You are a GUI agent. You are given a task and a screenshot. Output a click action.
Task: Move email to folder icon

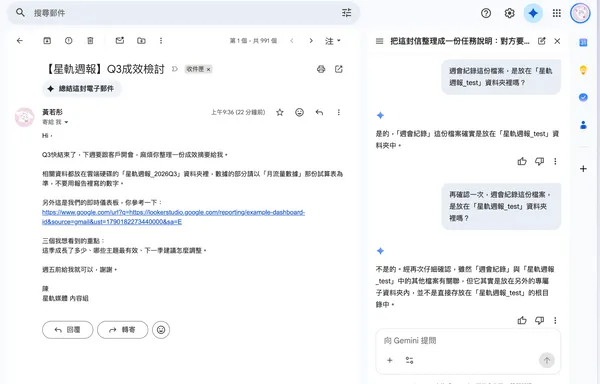click(141, 40)
